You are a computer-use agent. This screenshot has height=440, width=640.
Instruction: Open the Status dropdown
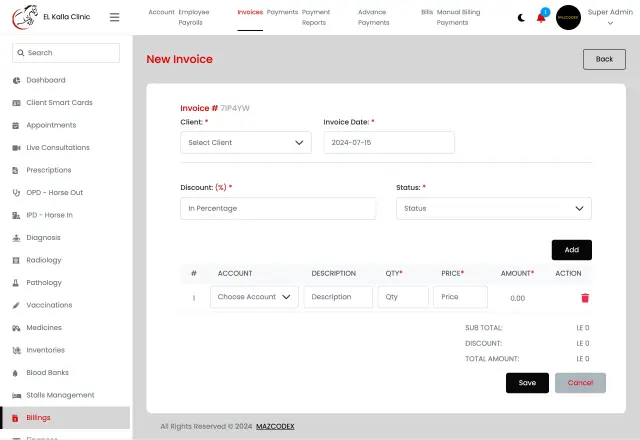493,209
